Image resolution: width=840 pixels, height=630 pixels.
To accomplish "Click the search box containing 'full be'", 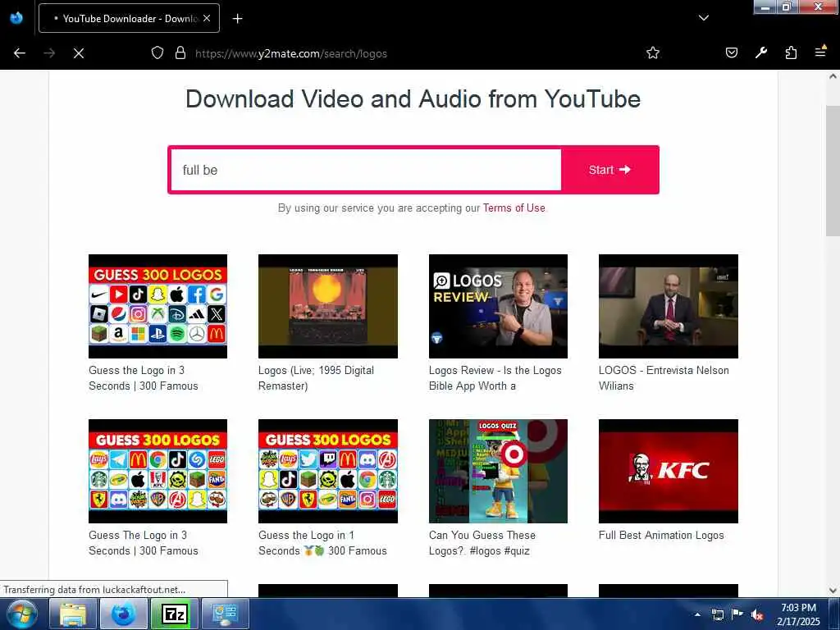I will pyautogui.click(x=366, y=170).
